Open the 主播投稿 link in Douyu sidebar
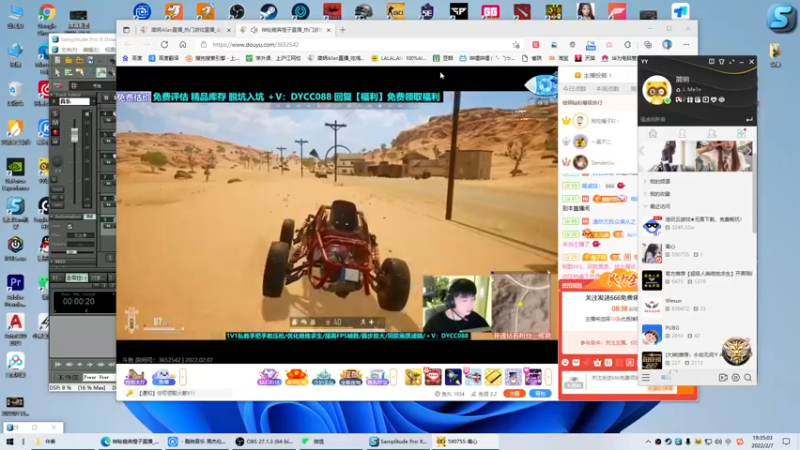This screenshot has width=800, height=450. point(593,75)
